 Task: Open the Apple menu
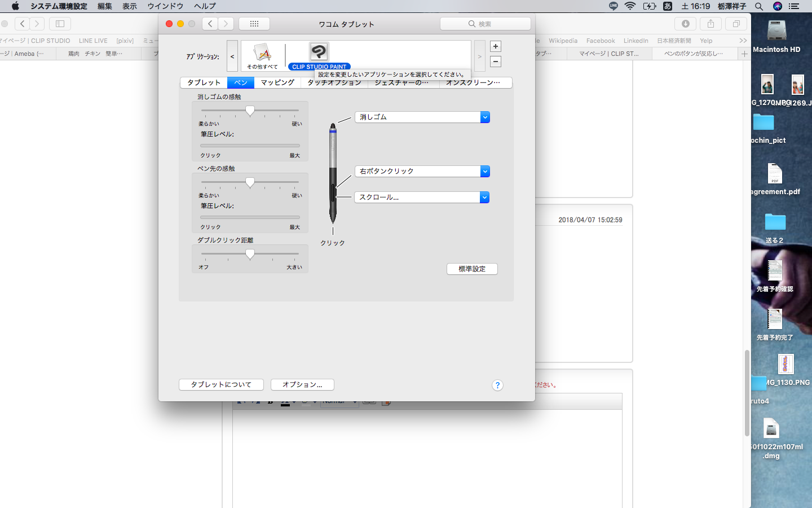click(x=15, y=6)
